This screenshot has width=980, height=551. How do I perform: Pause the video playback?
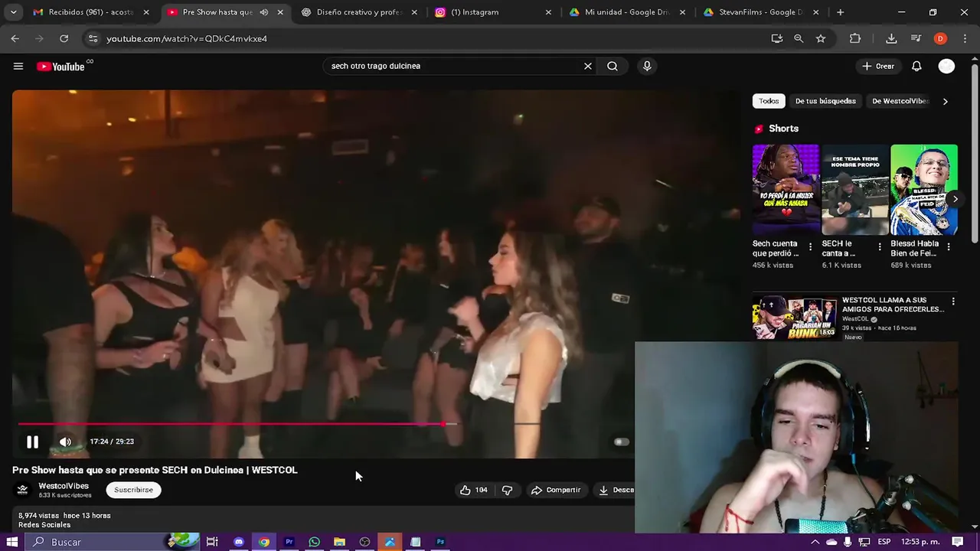coord(32,442)
